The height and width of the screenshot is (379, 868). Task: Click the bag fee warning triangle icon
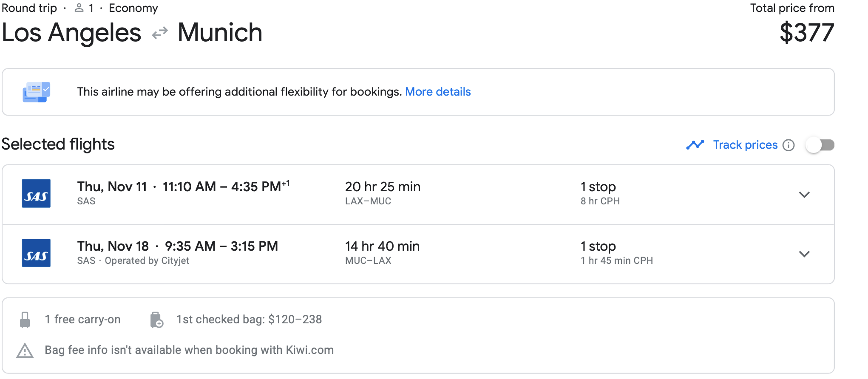coord(25,351)
